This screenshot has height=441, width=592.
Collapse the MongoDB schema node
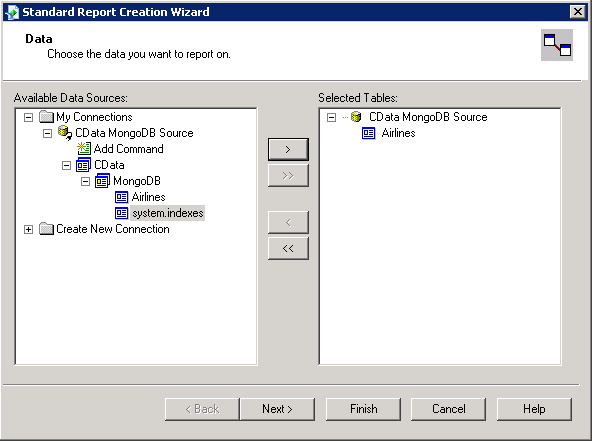85,182
